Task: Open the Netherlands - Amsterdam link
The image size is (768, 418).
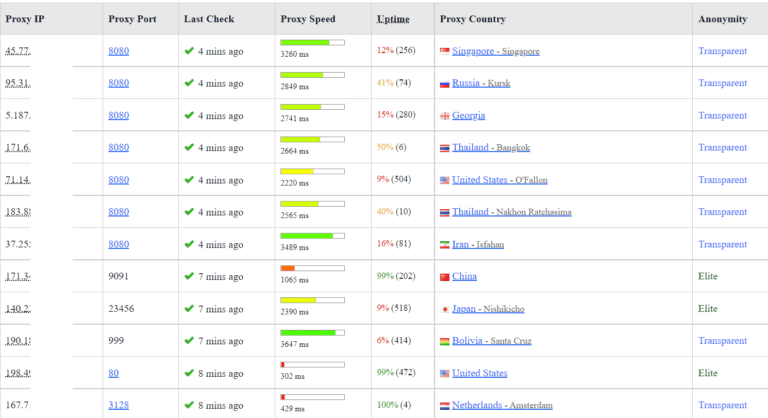Action: coord(502,405)
